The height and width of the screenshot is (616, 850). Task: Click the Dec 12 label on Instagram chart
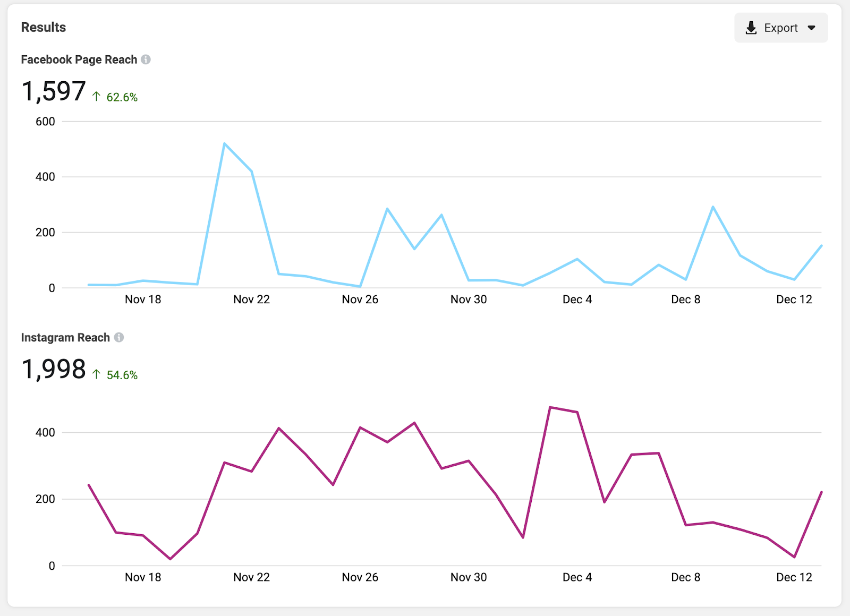click(x=794, y=577)
